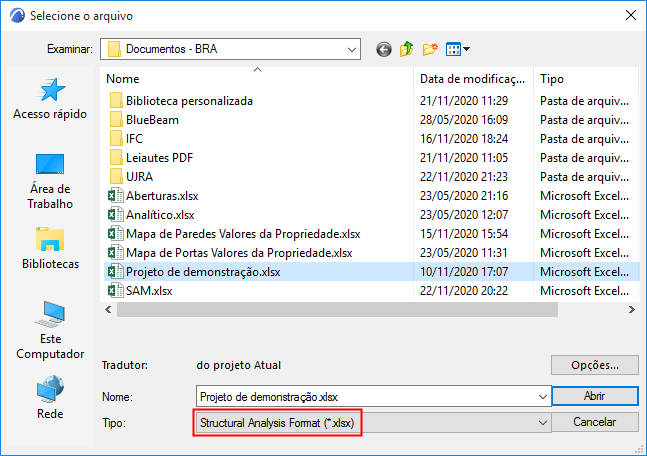Click Microsoft Excel type of SAM.xlsx row
The height and width of the screenshot is (456, 647).
coord(584,291)
